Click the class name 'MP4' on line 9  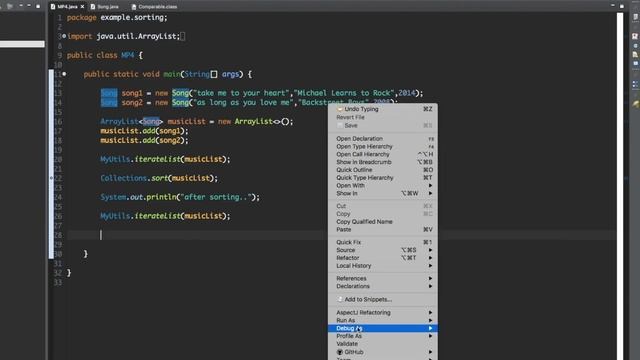point(128,55)
